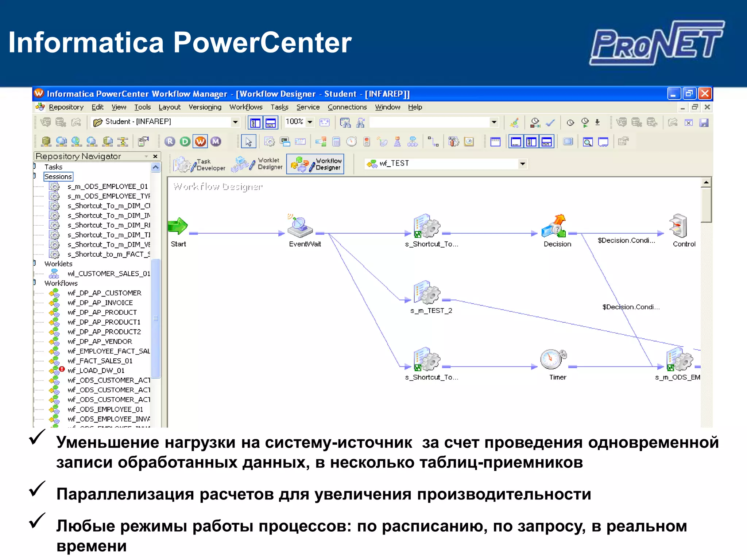This screenshot has height=560, width=747.
Task: Select session s_m_ODS_EMPLOYEE_01
Action: click(x=108, y=186)
